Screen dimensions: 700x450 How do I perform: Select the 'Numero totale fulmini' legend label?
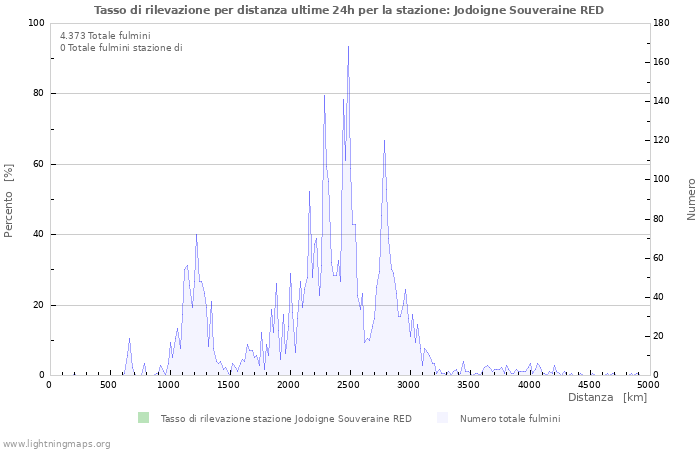coord(510,418)
